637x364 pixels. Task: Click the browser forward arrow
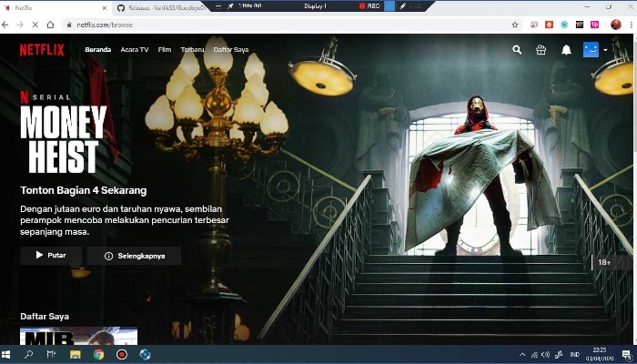(x=20, y=25)
